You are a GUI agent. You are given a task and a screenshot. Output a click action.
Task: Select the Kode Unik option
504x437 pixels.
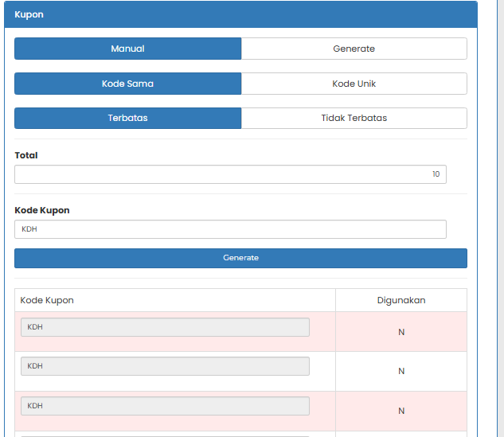pos(354,84)
